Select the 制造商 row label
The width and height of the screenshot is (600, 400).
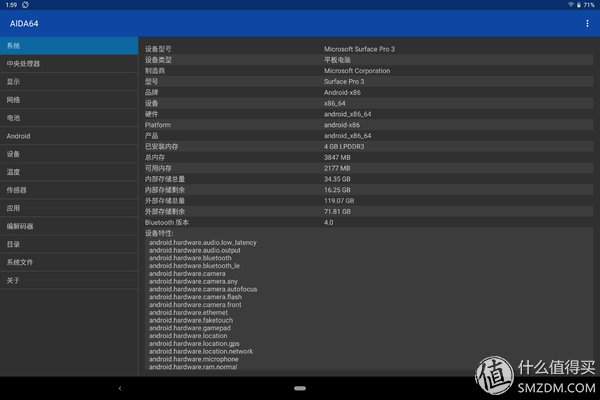[155, 71]
